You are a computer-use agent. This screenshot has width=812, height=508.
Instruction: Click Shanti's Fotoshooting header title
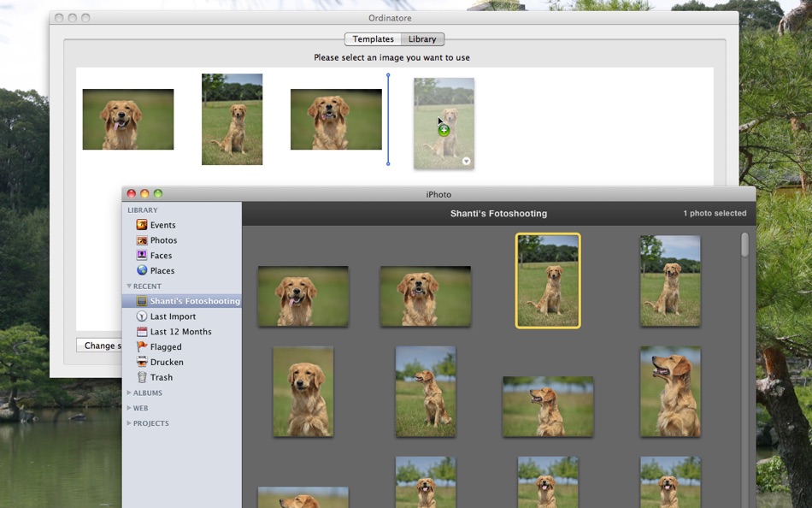(x=498, y=213)
